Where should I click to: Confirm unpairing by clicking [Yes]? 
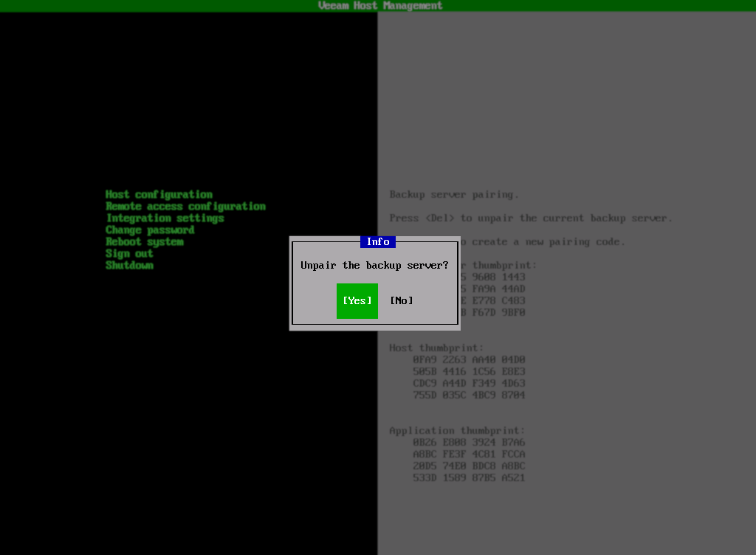coord(357,300)
